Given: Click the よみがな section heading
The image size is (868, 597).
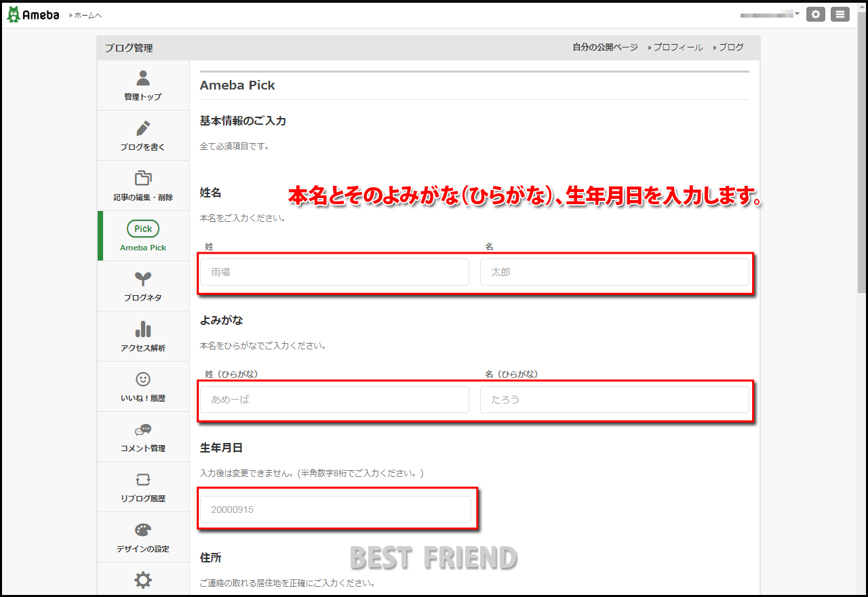Looking at the screenshot, I should (x=222, y=320).
